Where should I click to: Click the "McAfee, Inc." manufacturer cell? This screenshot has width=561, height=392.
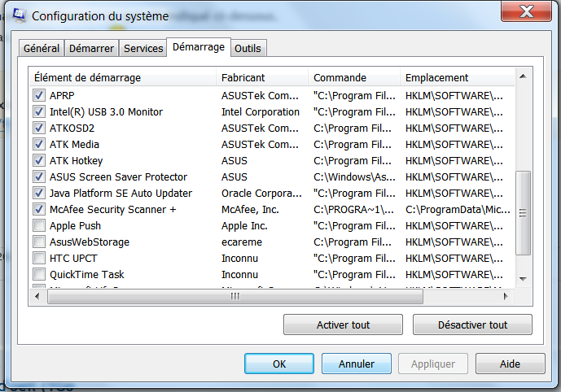click(x=250, y=209)
